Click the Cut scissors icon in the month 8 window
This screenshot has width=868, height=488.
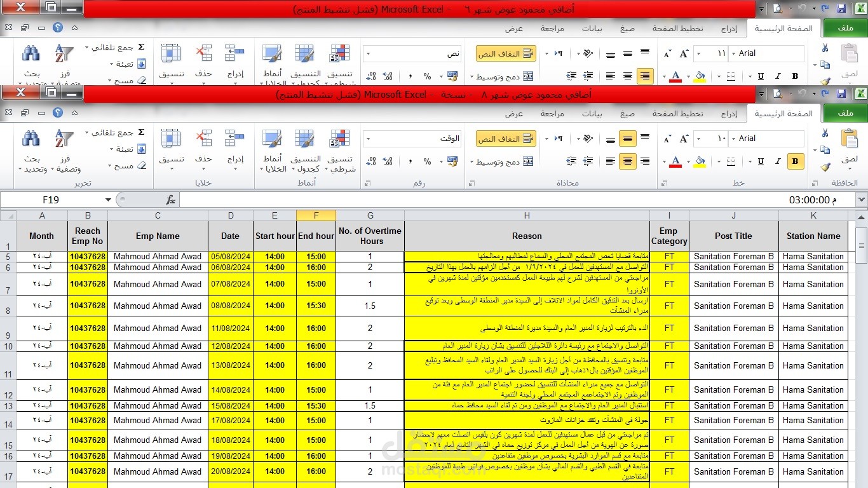coord(825,133)
